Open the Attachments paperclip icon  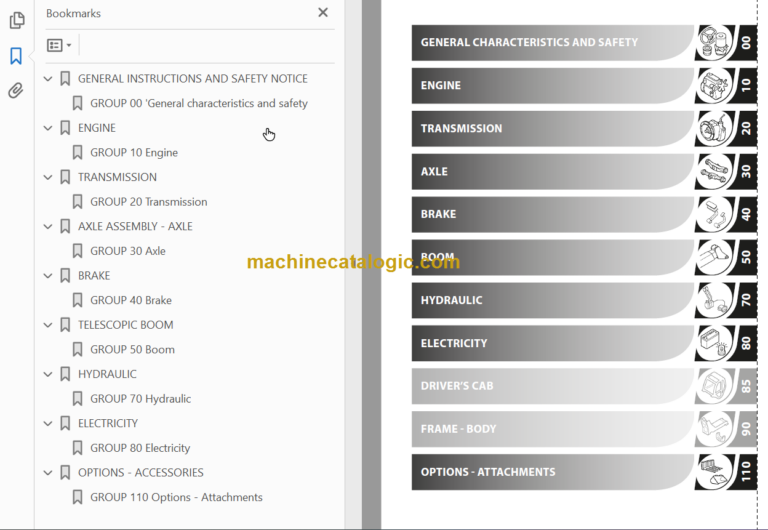click(x=16, y=91)
